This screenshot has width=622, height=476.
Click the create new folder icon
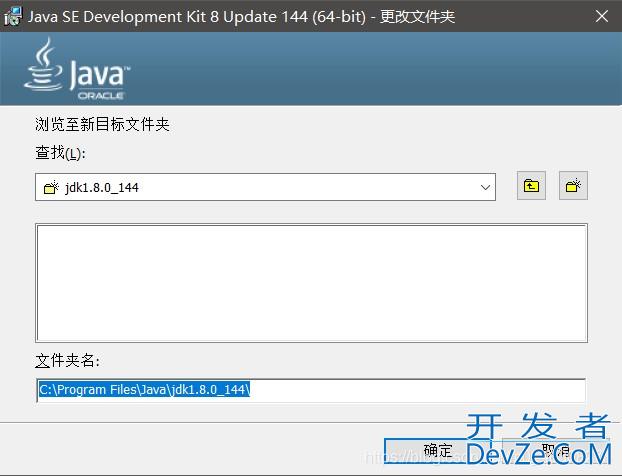(x=573, y=186)
